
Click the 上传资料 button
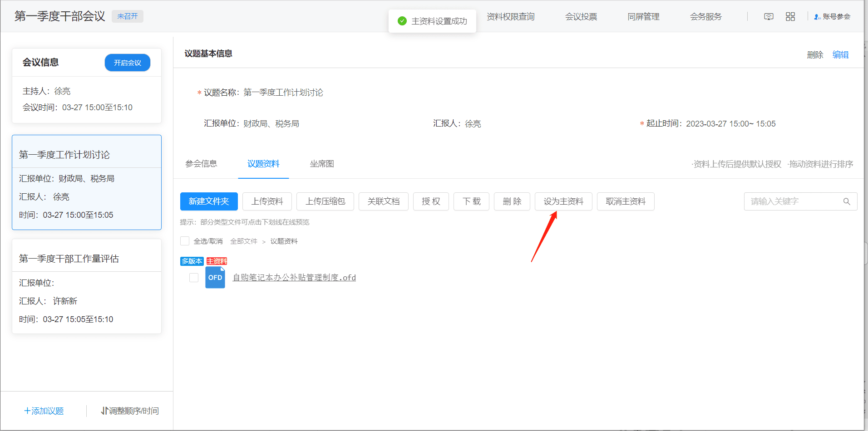267,201
